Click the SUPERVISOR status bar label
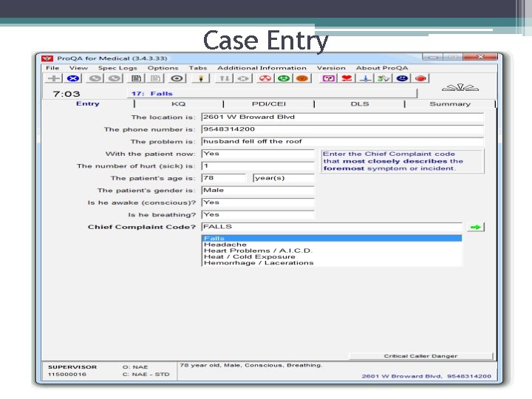The width and height of the screenshot is (532, 399). [72, 366]
